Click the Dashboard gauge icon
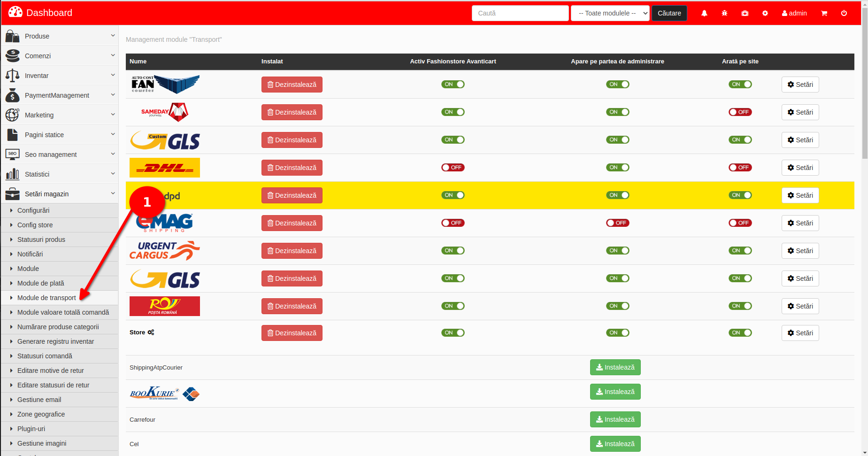 15,12
